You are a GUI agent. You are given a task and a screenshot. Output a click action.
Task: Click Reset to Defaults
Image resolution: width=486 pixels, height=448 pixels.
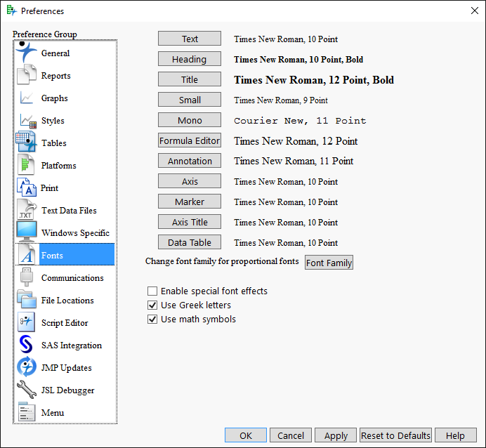395,435
